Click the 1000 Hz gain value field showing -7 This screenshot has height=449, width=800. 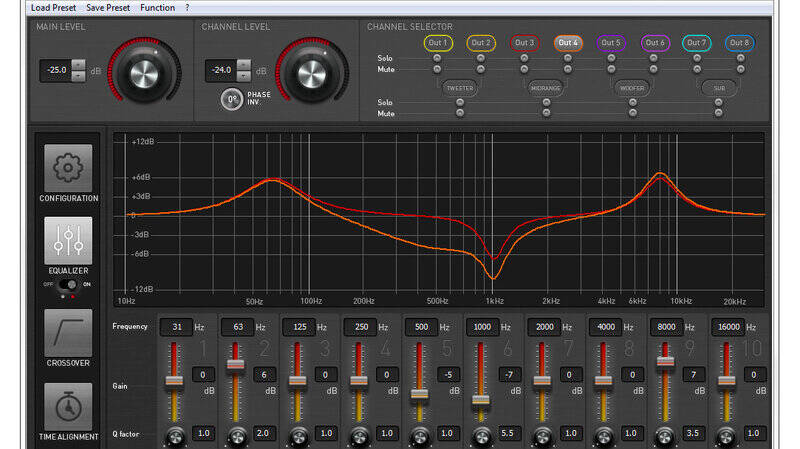(509, 375)
